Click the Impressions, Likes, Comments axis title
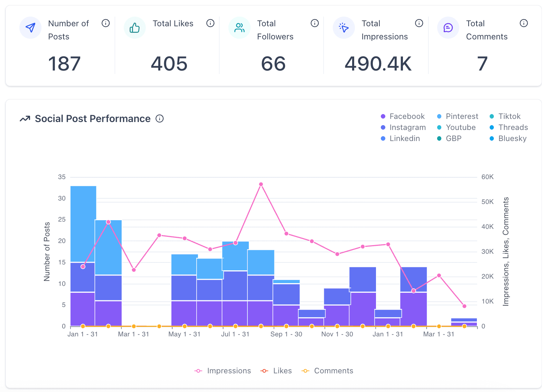The image size is (546, 392). [x=506, y=252]
